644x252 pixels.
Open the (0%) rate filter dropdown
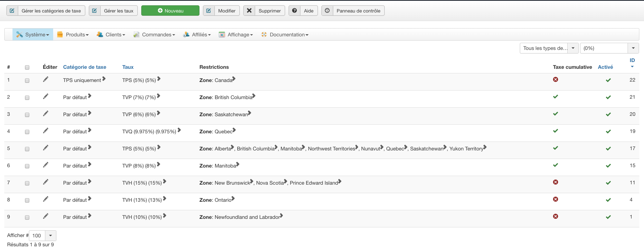[609, 48]
